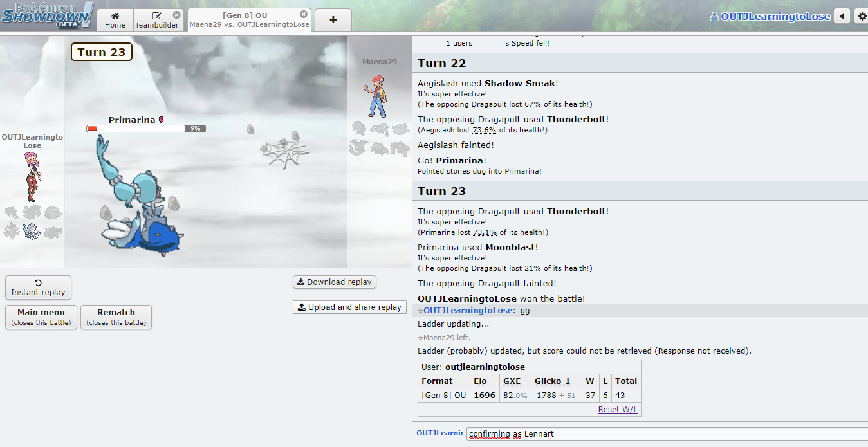Click the "Aegislash fainted!" log line
This screenshot has width=868, height=447.
click(x=456, y=145)
